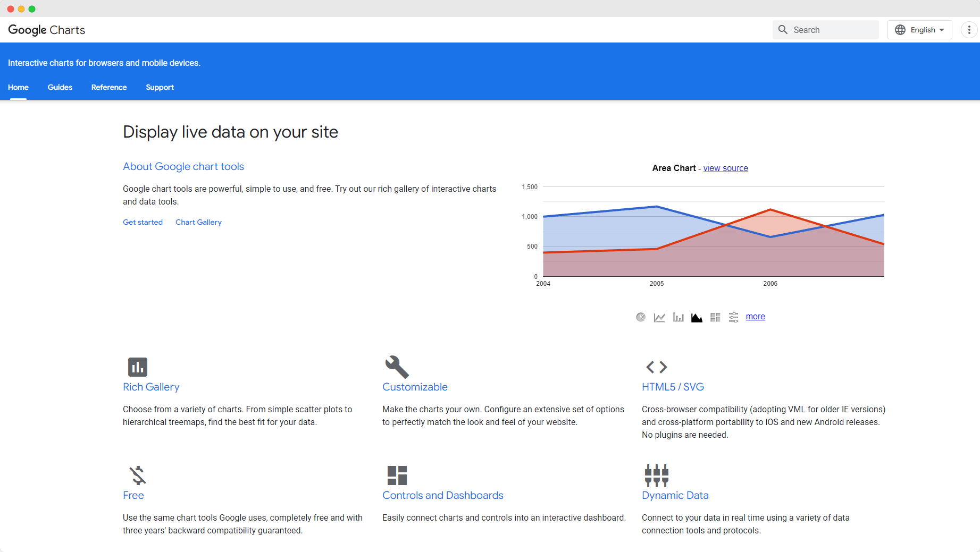The image size is (980, 552).
Task: Open the Guides tab
Action: [60, 87]
